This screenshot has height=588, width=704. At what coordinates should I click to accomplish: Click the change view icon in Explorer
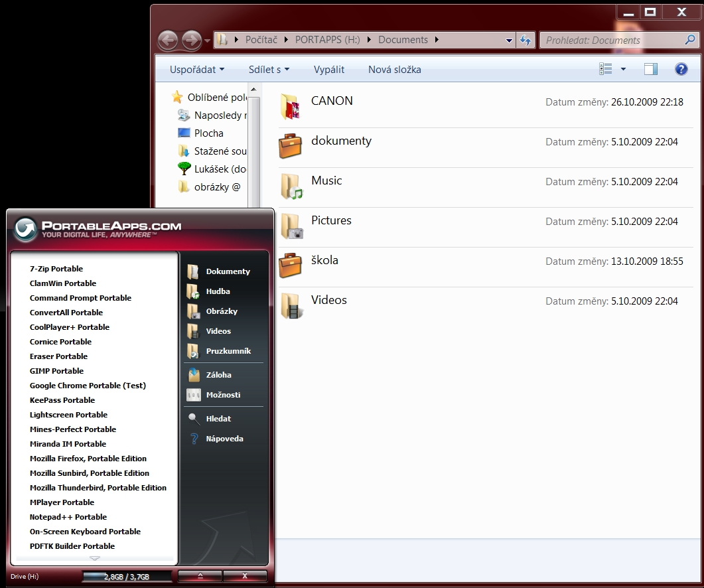pos(605,69)
